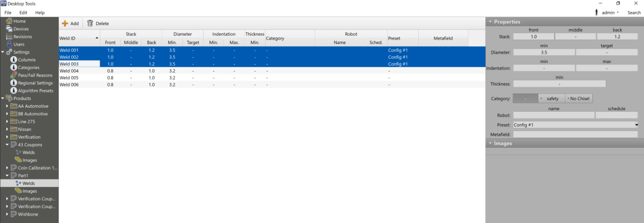Collapse the 43 Coupons node
The image size is (644, 223).
pos(7,145)
